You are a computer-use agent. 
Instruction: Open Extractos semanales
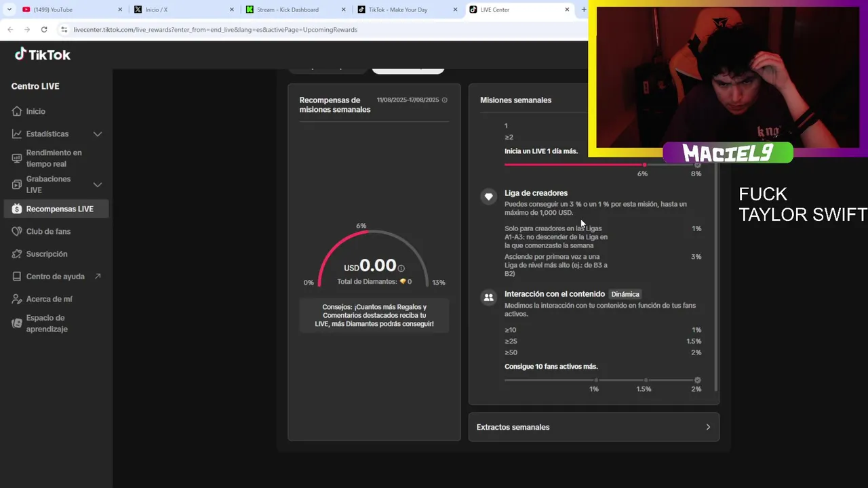(x=594, y=427)
